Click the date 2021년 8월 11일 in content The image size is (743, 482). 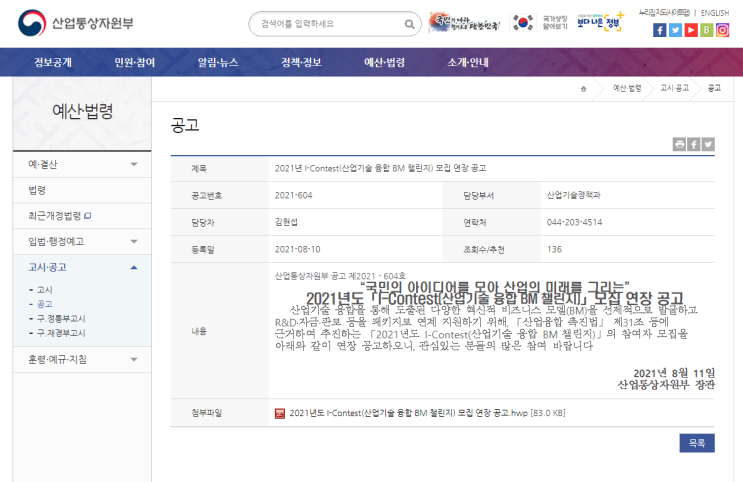674,373
